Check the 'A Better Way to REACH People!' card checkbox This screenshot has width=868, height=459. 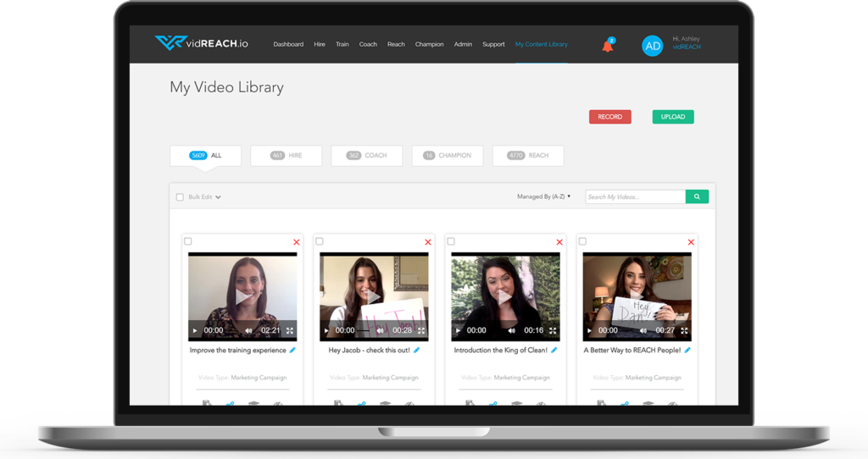[x=582, y=241]
